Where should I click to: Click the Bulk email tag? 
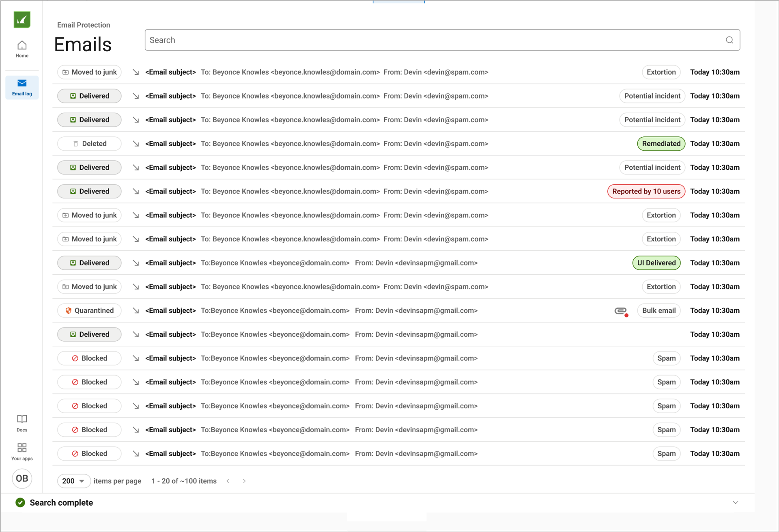(658, 311)
